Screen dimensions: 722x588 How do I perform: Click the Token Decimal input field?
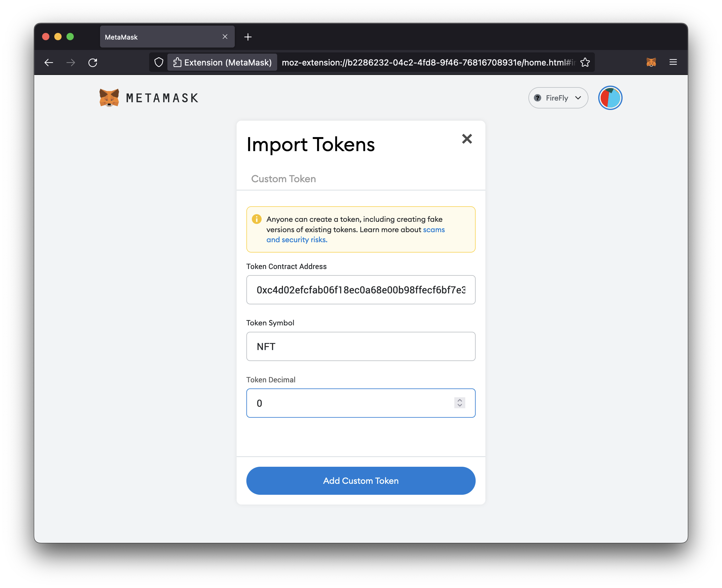(x=360, y=403)
